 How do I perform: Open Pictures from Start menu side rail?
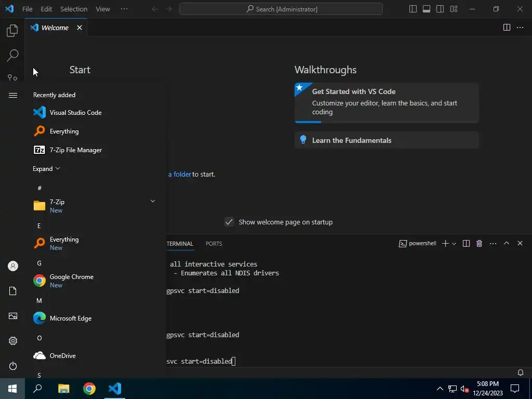click(x=13, y=316)
